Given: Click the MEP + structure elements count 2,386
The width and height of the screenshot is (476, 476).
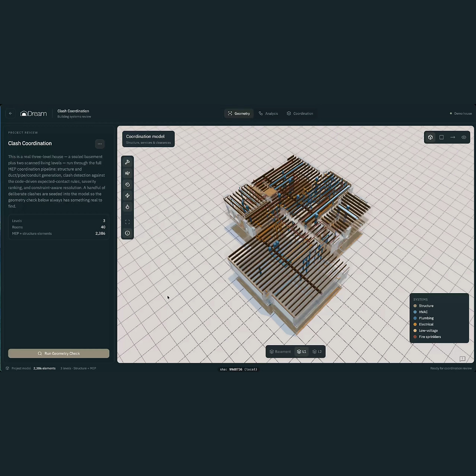Looking at the screenshot, I should (100, 234).
